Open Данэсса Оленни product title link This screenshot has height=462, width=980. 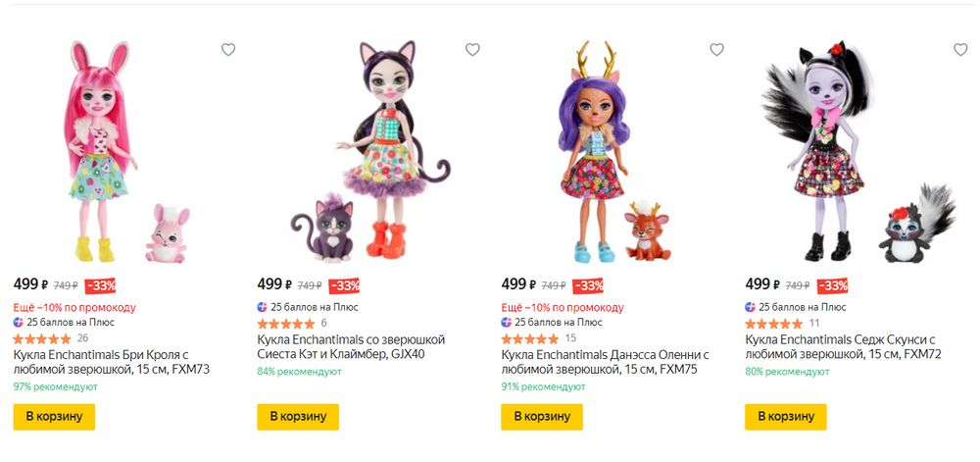pyautogui.click(x=604, y=361)
